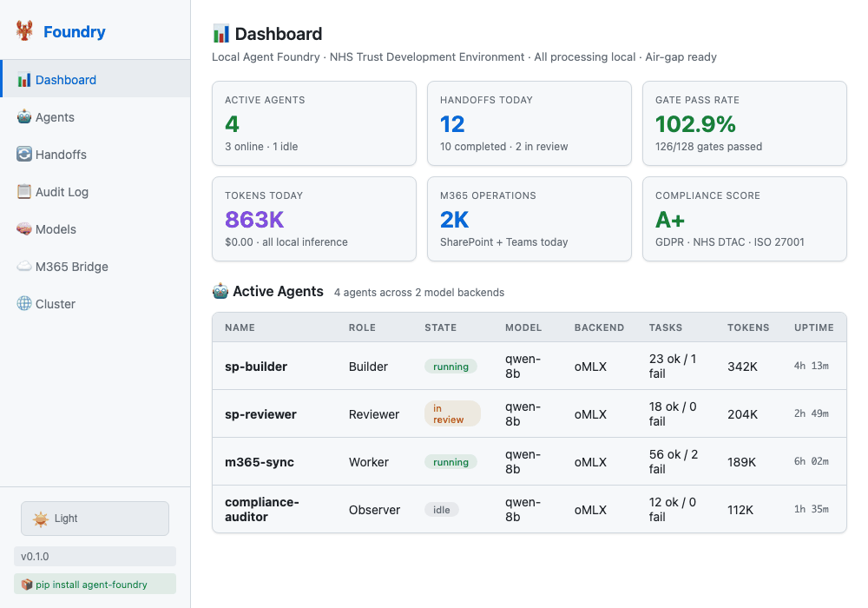
Task: Select the sp-builder agent name
Action: click(256, 367)
